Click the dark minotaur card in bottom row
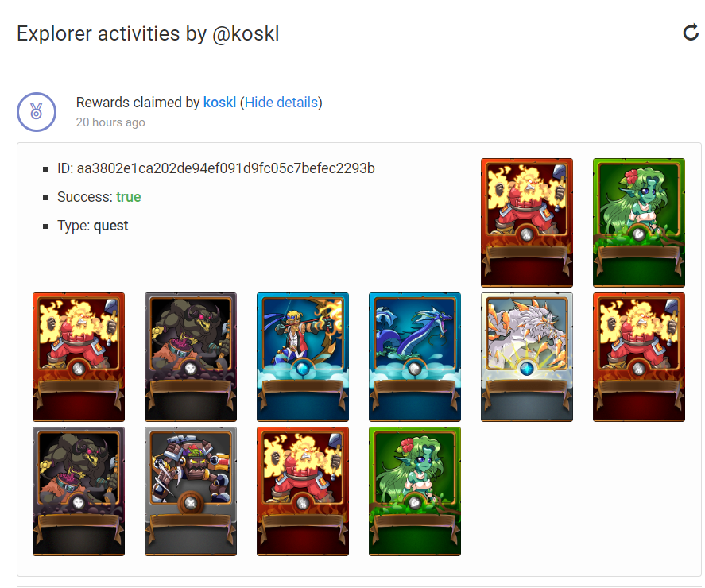Viewport: 705px width, 588px height. 79,491
